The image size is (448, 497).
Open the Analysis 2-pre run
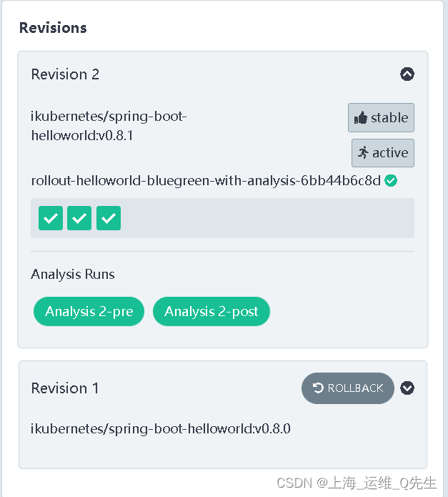(x=89, y=311)
